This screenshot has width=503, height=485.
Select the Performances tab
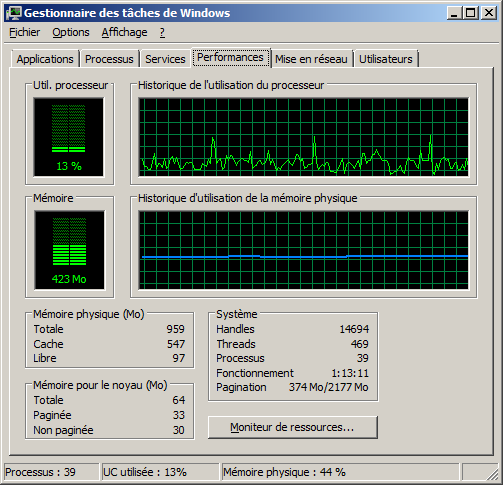pyautogui.click(x=230, y=57)
